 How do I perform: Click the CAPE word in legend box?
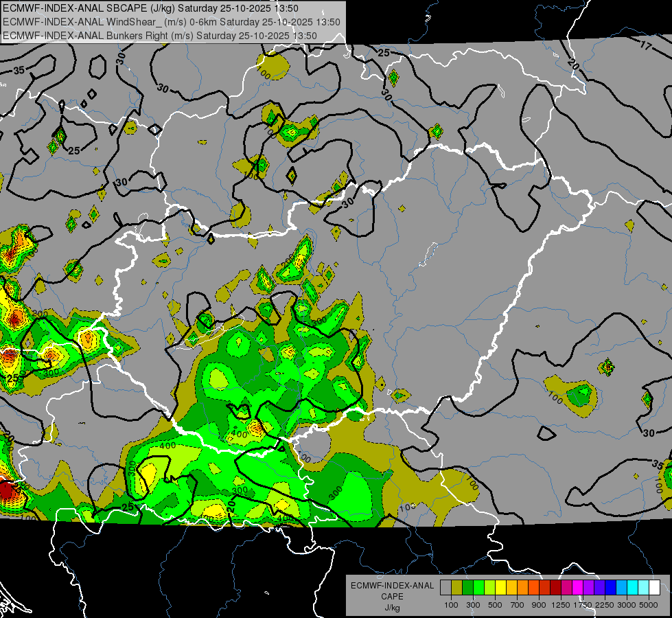pos(392,597)
